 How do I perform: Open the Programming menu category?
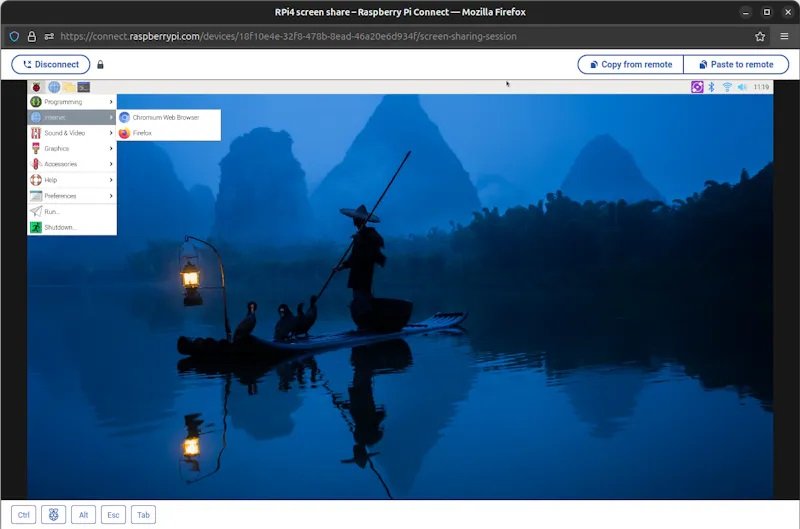tap(72, 102)
